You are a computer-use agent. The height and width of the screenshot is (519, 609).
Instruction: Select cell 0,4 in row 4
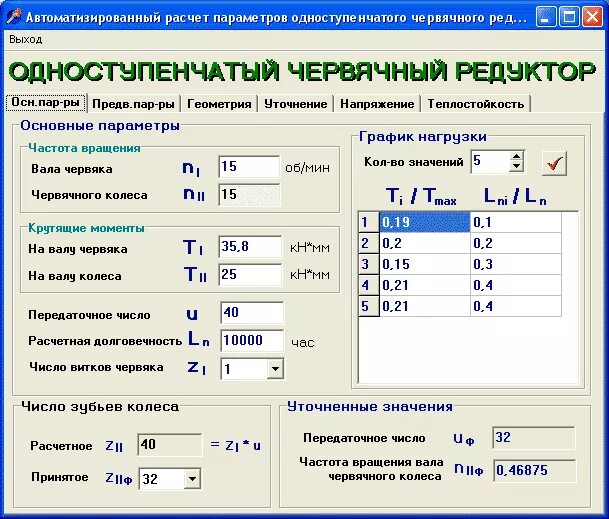pyautogui.click(x=516, y=285)
